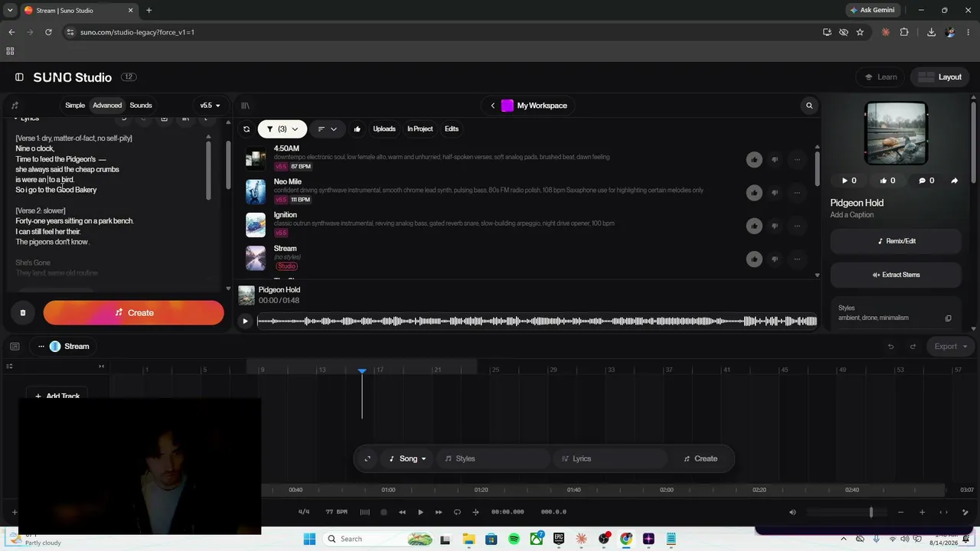Like the Stream song
Image resolution: width=980 pixels, height=551 pixels.
754,259
